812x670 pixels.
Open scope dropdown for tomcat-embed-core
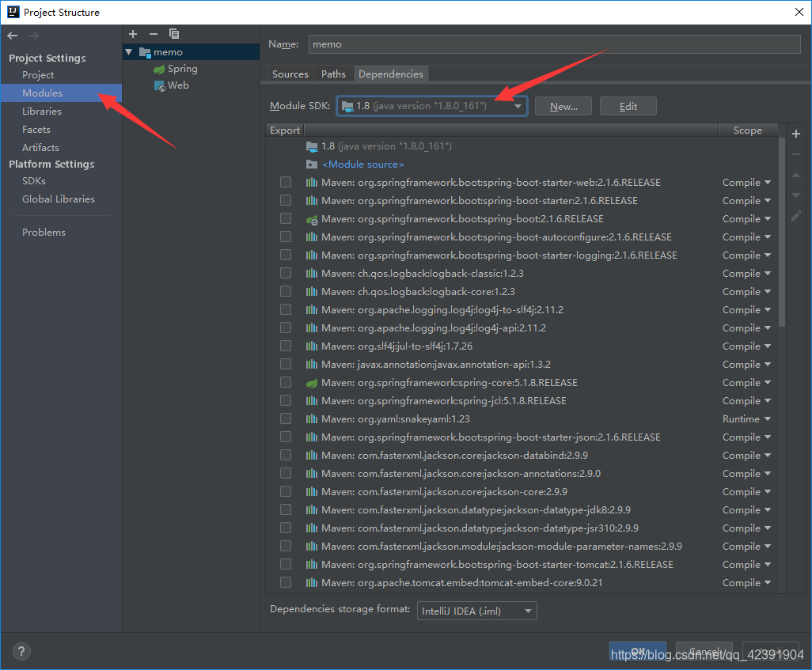click(x=746, y=582)
